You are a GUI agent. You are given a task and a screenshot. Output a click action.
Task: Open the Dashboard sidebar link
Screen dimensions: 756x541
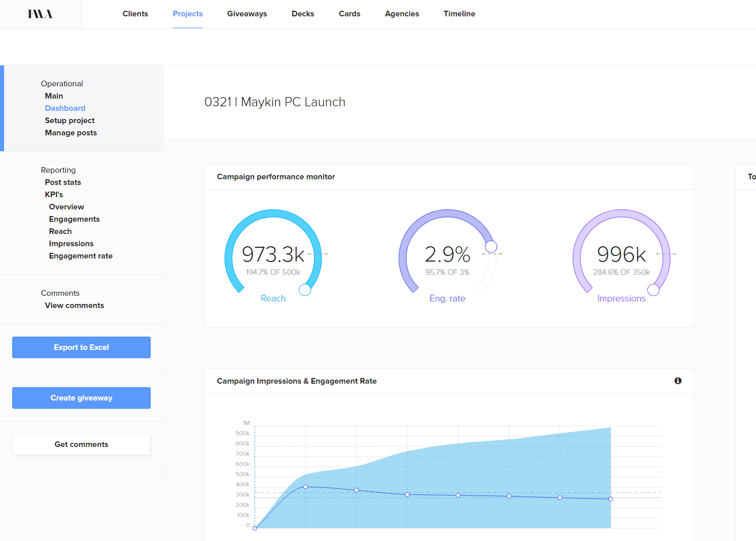tap(65, 108)
